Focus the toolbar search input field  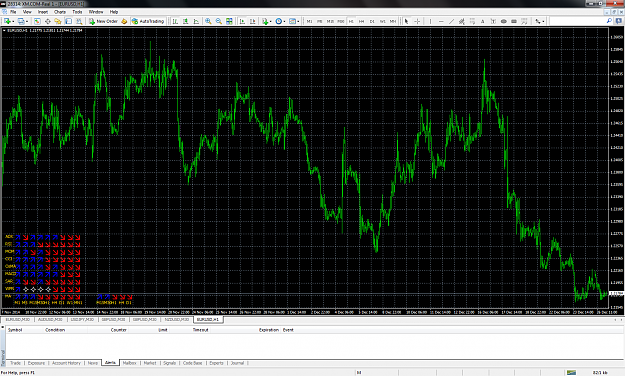pos(578,21)
